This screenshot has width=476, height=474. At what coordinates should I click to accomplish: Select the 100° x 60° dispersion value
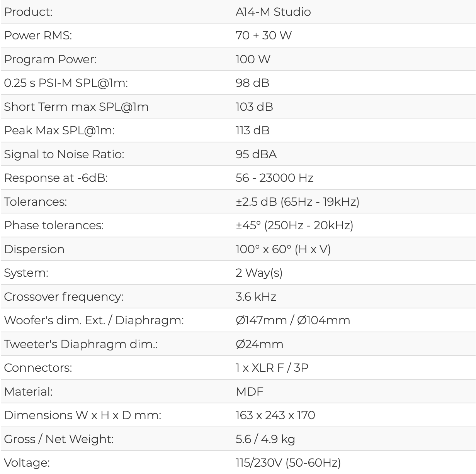click(x=283, y=249)
